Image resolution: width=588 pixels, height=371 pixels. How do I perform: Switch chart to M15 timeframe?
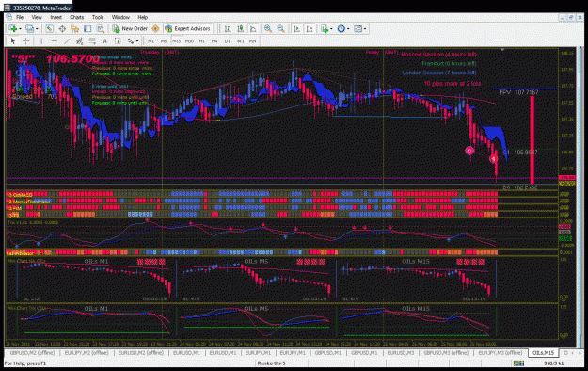tap(176, 40)
